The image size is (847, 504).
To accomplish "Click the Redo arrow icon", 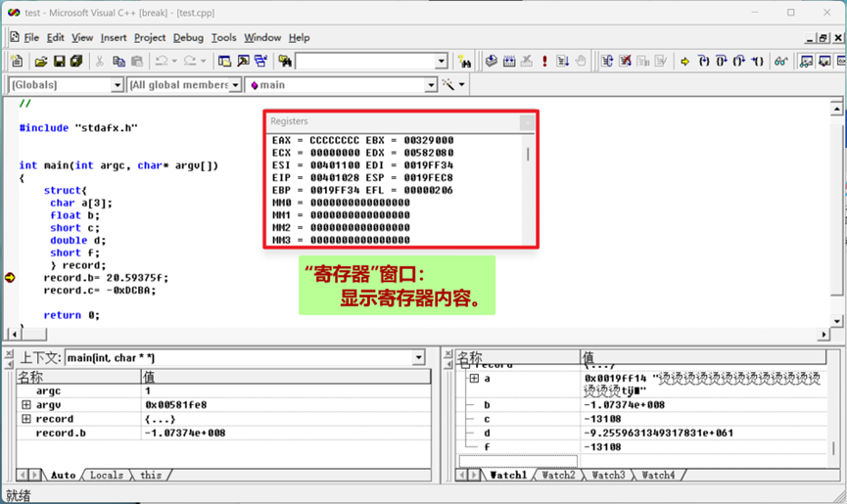I will tap(190, 61).
